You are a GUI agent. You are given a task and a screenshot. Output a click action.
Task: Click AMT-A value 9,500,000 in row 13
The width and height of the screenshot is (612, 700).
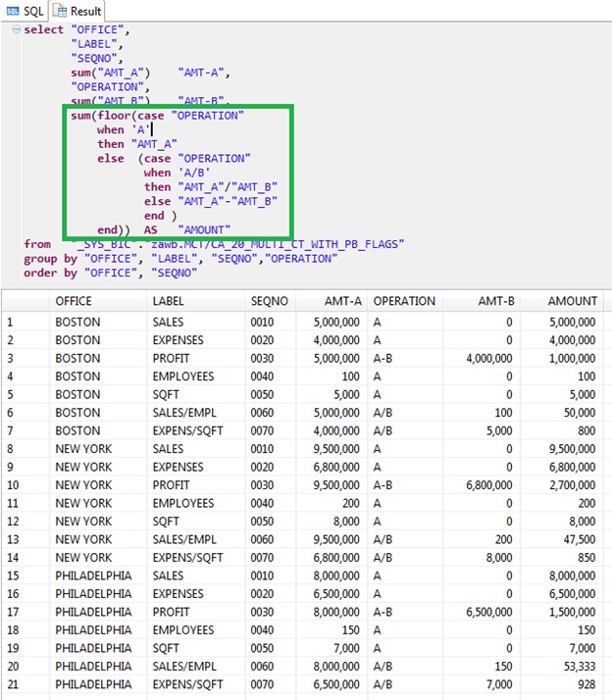(336, 539)
